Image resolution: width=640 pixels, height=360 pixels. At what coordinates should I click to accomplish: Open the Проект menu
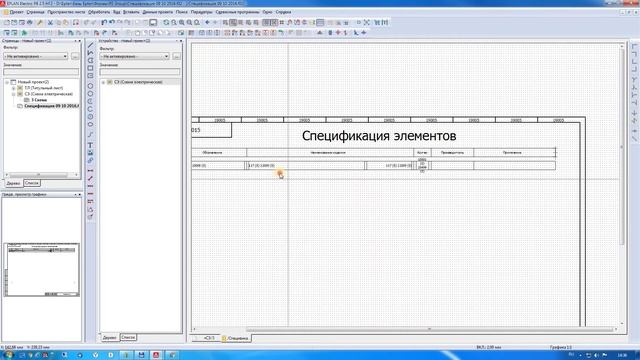click(16, 12)
